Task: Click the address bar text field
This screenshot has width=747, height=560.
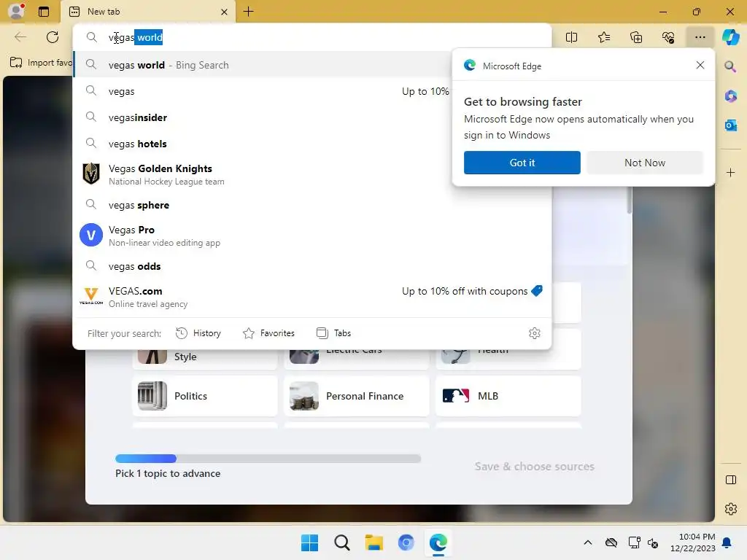Action: click(312, 37)
